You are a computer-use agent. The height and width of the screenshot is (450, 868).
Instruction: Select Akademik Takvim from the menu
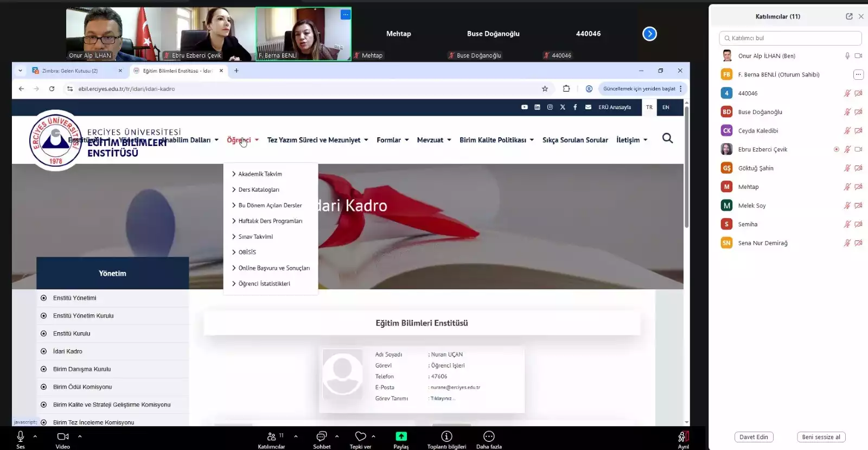pos(260,174)
